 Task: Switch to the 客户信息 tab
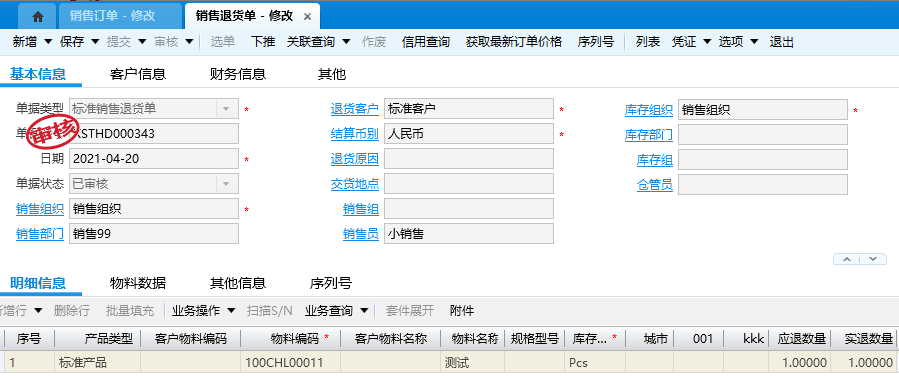pos(138,74)
